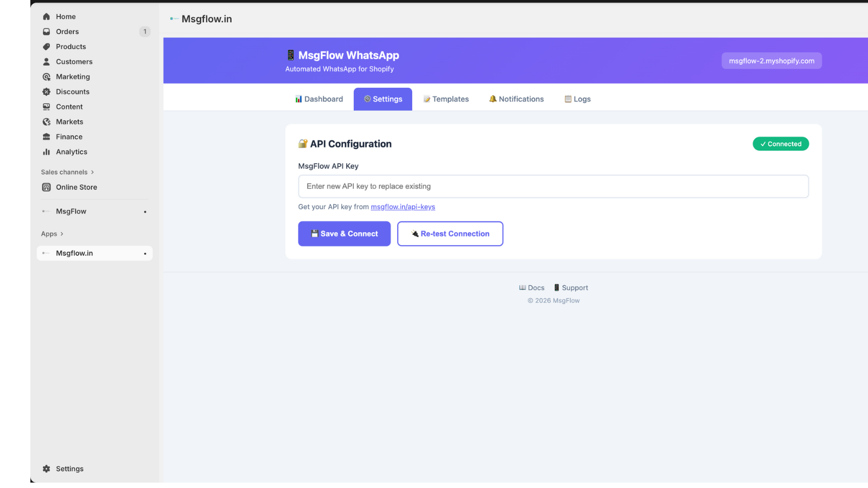Click the 'Get your API key from' text
The image size is (868, 488).
tap(334, 207)
